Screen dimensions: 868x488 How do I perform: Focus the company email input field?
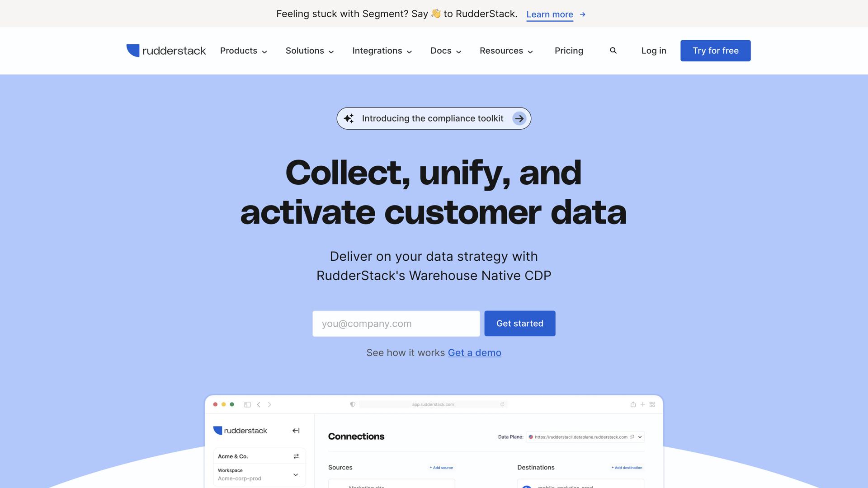pyautogui.click(x=396, y=324)
